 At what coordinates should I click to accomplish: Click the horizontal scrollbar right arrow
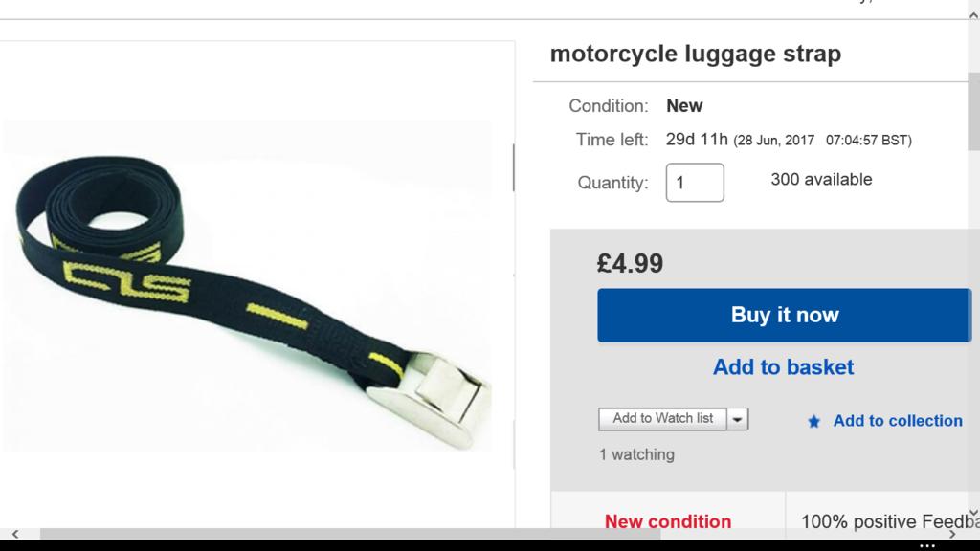coord(952,534)
